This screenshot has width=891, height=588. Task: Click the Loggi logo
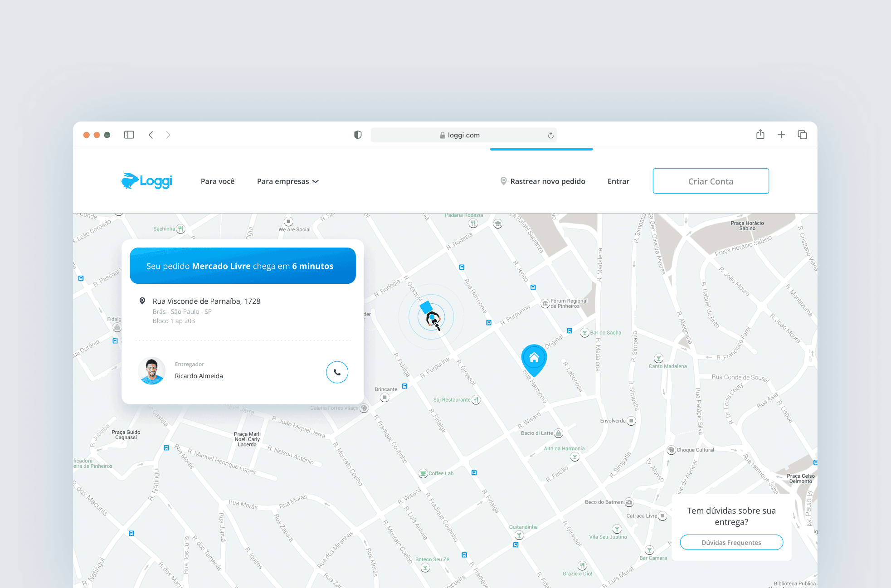click(x=147, y=181)
